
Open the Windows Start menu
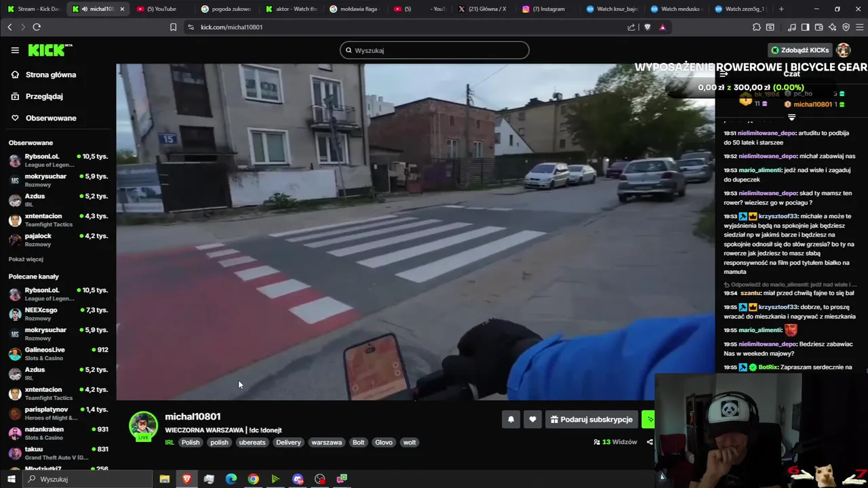11,479
